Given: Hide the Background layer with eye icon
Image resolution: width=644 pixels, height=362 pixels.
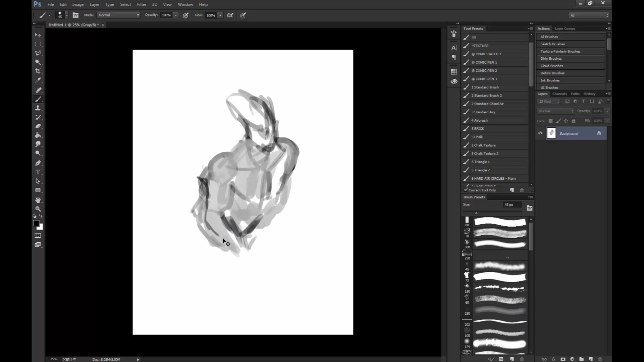Looking at the screenshot, I should [x=540, y=133].
